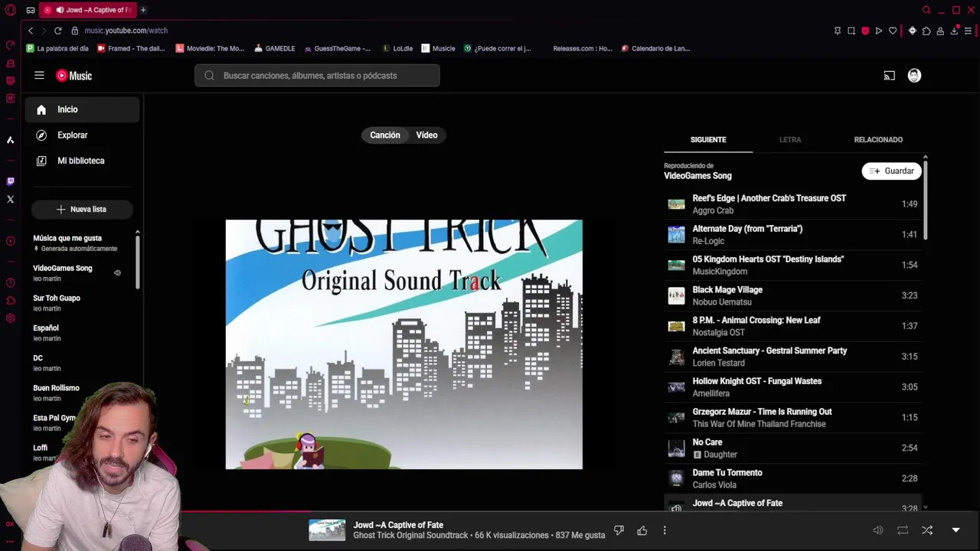Viewport: 980px width, 551px height.
Task: Play Hollow Knight OST - Fungal Wastes
Action: [792, 386]
